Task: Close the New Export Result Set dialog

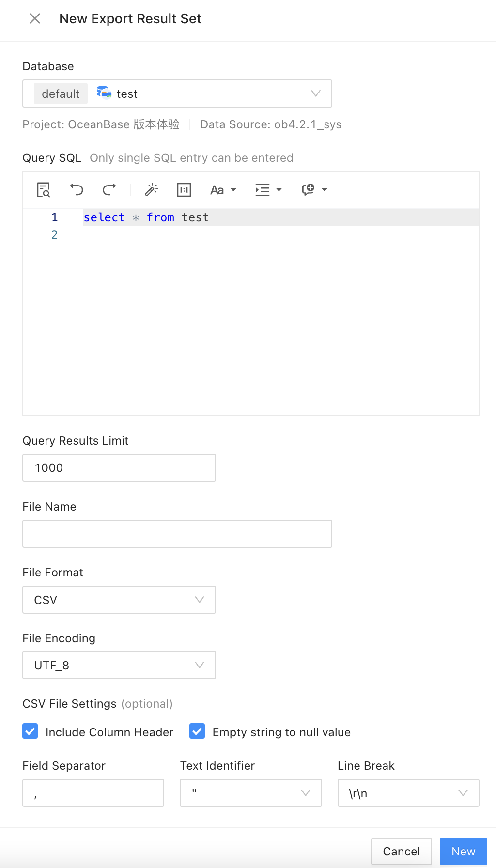Action: [x=35, y=18]
